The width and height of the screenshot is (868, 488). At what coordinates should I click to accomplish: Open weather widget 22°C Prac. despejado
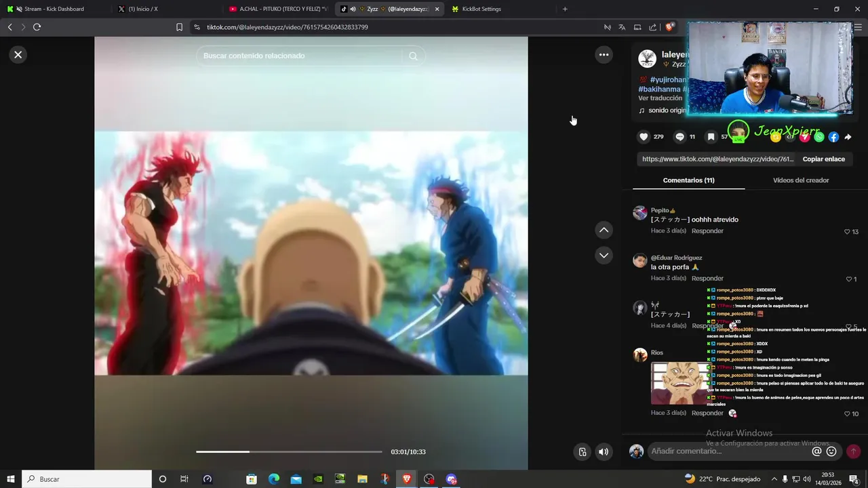[x=722, y=479]
